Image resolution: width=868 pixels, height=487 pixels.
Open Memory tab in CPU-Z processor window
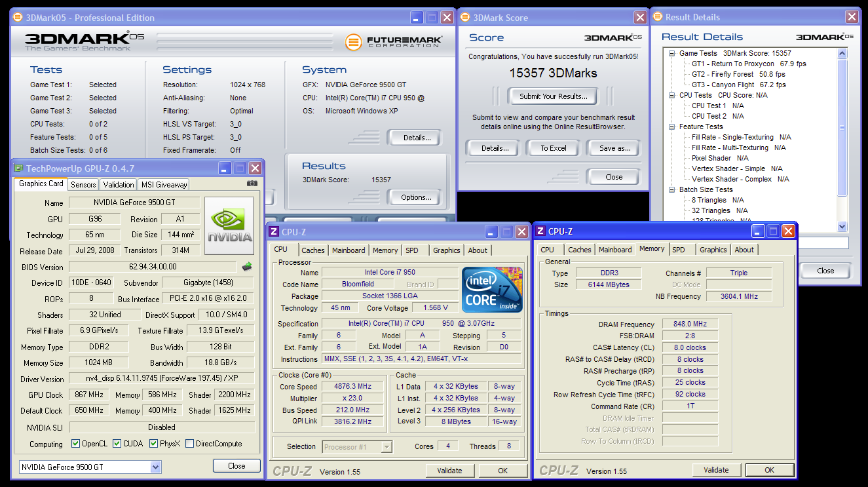tap(385, 250)
